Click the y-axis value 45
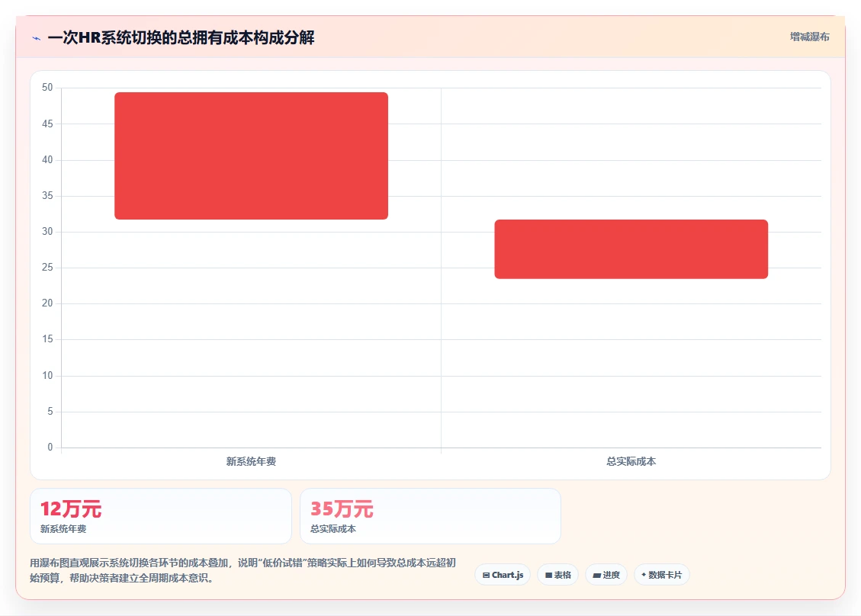This screenshot has height=616, width=861. pyautogui.click(x=47, y=124)
